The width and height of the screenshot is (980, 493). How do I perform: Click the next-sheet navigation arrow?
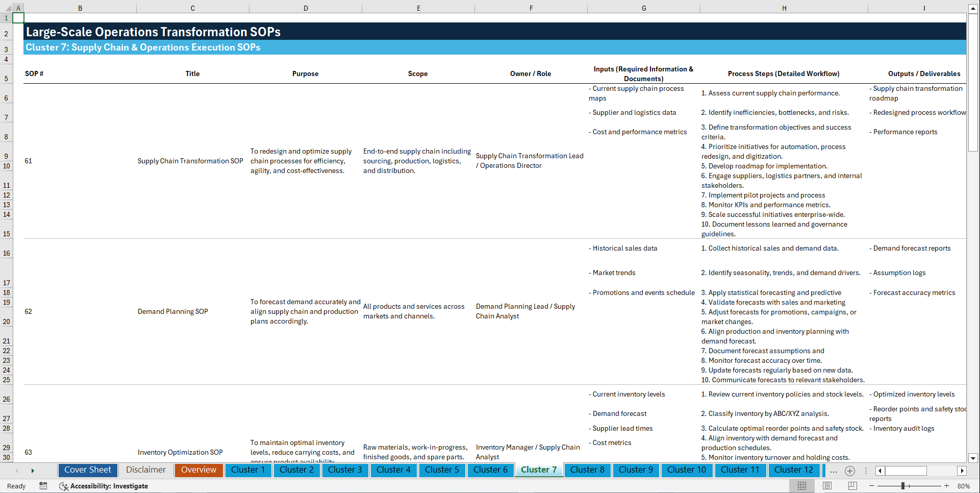[33, 471]
